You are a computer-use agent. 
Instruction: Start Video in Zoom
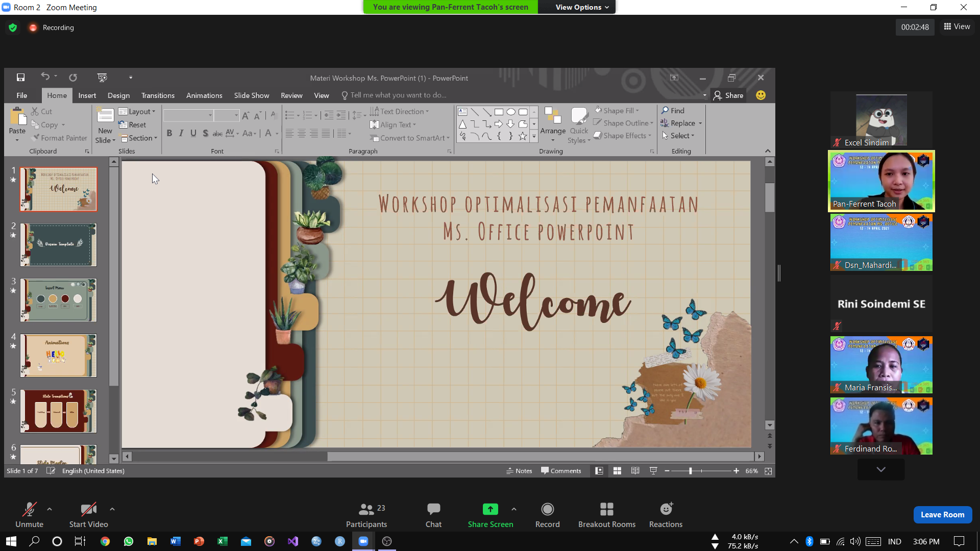tap(88, 515)
